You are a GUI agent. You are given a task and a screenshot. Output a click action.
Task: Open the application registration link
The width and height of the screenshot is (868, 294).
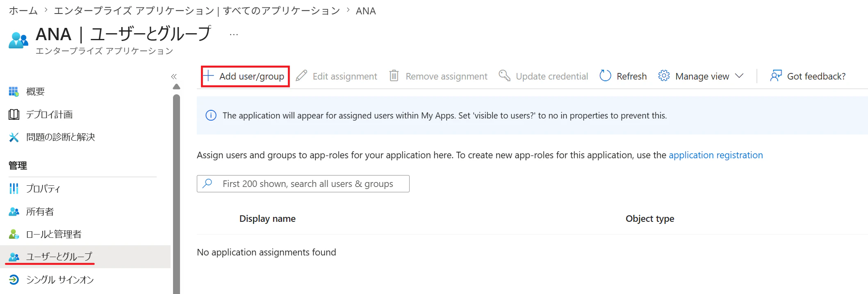tap(716, 155)
